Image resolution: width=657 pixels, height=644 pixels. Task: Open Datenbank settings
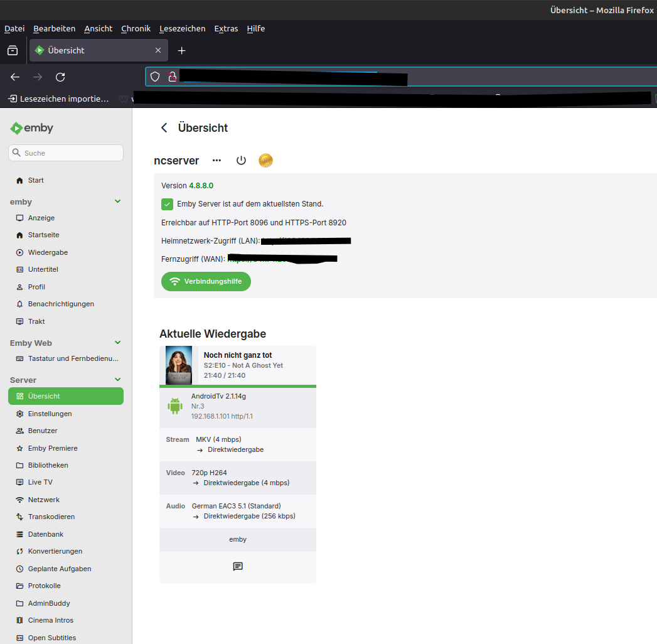66,534
